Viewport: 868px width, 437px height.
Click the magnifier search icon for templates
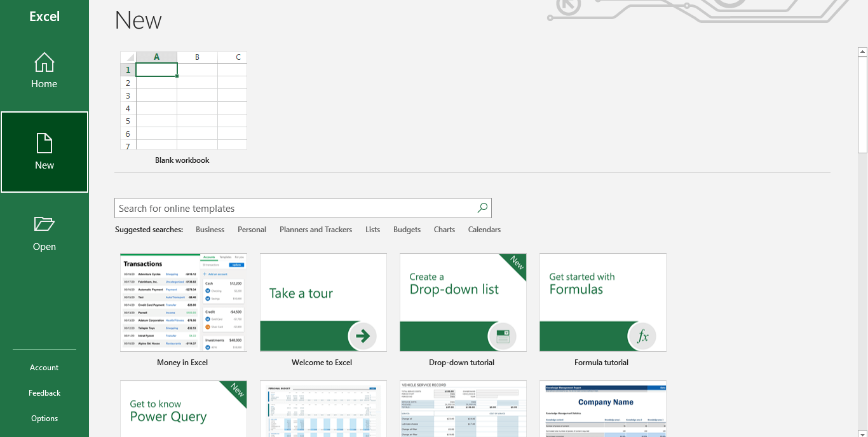coord(482,208)
